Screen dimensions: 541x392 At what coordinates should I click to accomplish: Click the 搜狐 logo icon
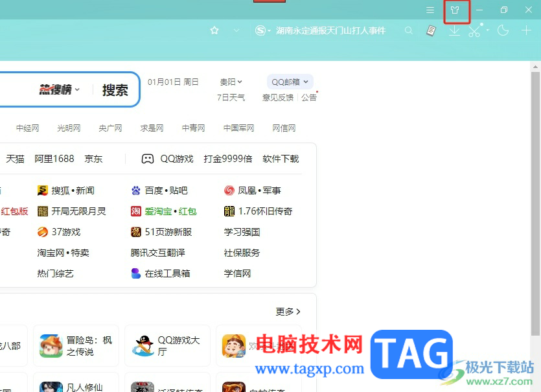click(43, 190)
